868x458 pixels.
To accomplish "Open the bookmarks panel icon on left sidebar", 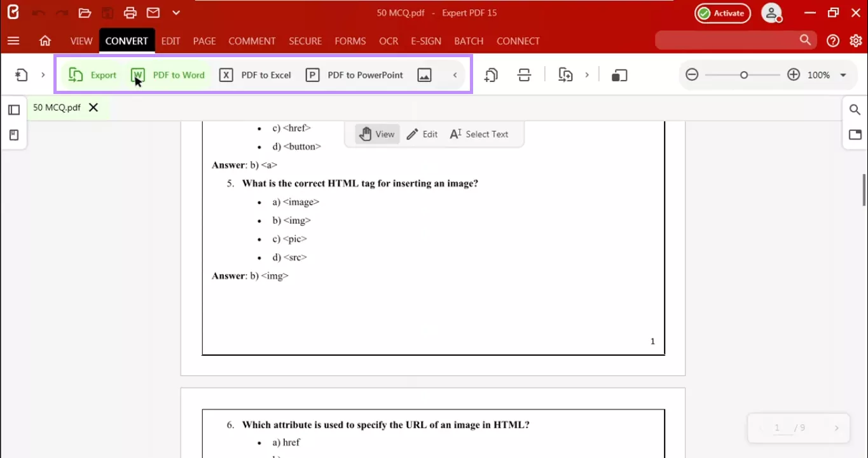I will click(14, 135).
